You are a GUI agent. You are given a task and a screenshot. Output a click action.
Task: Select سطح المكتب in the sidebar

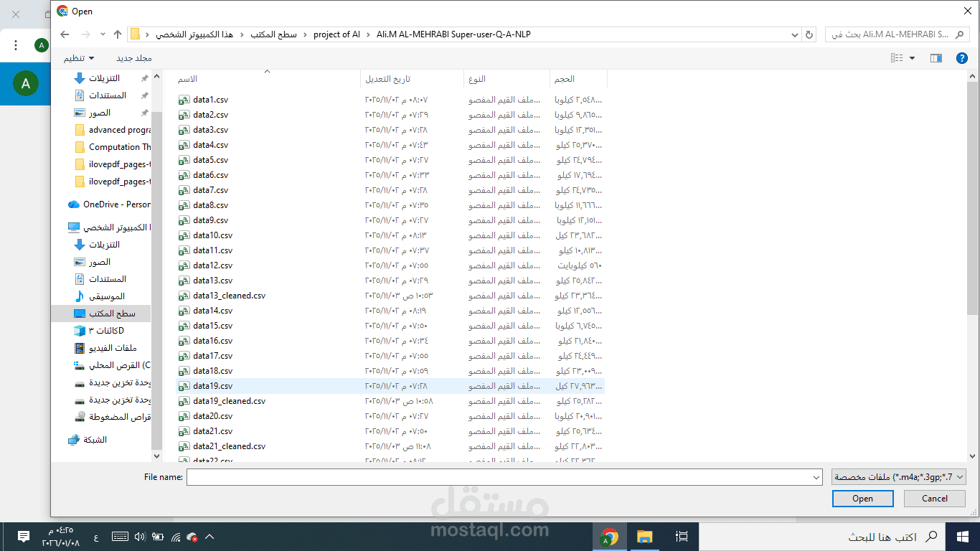coord(105,314)
